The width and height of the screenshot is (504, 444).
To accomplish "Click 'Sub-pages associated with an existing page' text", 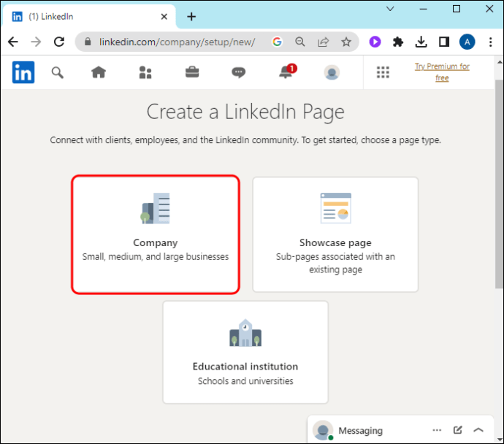I will click(x=335, y=263).
